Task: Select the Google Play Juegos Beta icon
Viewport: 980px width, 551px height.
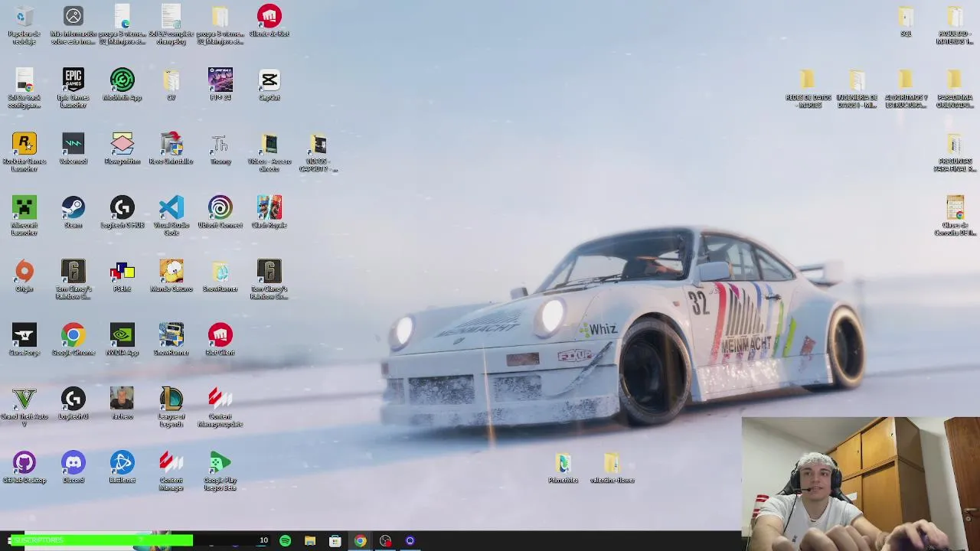Action: 220,471
